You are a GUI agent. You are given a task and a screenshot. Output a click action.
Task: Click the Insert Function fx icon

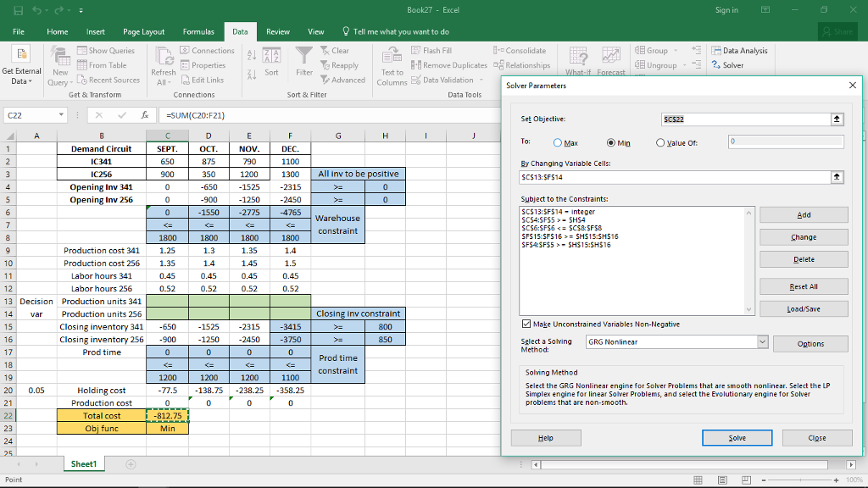point(145,114)
